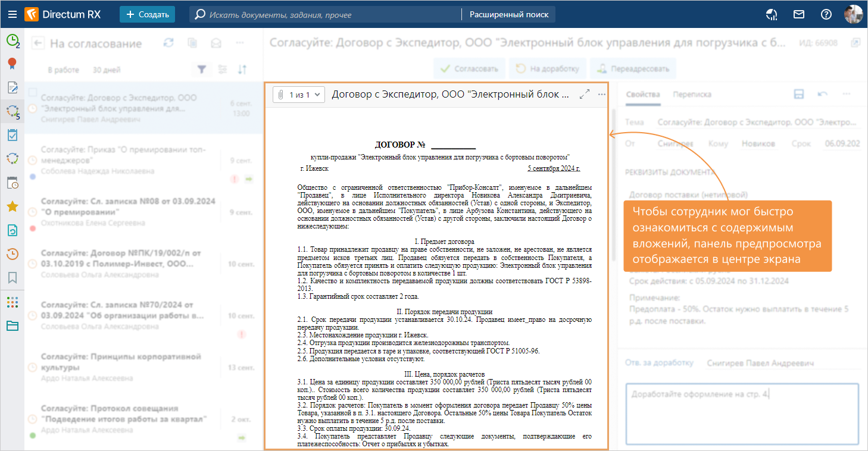
Task: Click the save icon in properties panel
Action: coord(800,94)
